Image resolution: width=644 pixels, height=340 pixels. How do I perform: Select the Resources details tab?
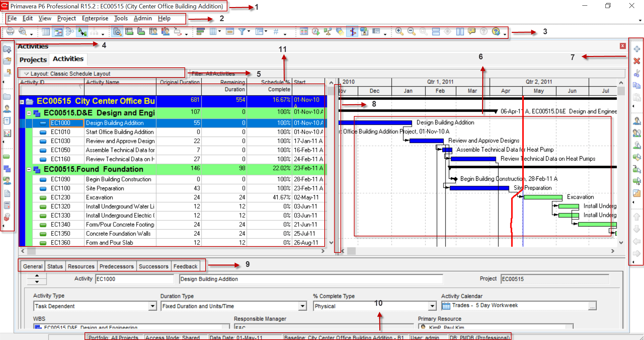point(81,266)
